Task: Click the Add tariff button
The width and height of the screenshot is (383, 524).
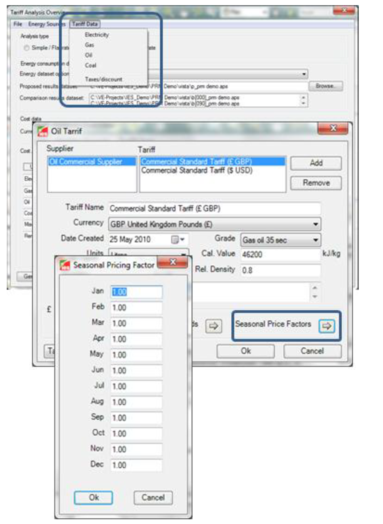Action: tap(316, 163)
